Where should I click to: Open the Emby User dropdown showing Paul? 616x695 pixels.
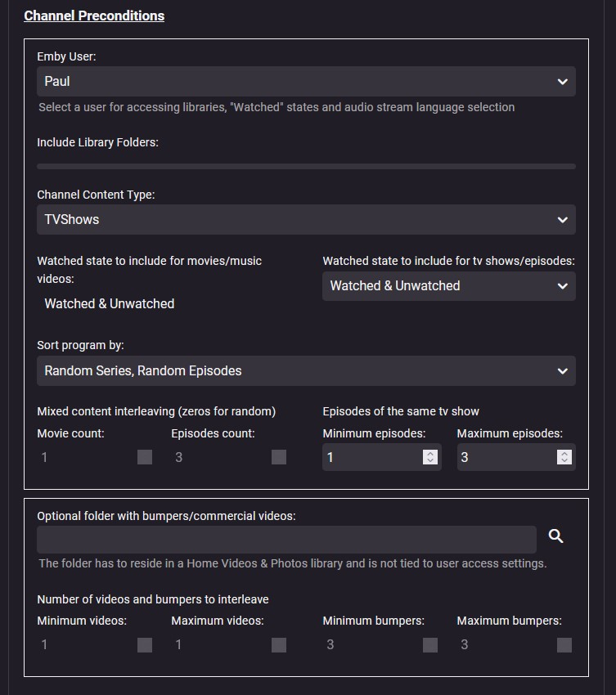coord(306,82)
